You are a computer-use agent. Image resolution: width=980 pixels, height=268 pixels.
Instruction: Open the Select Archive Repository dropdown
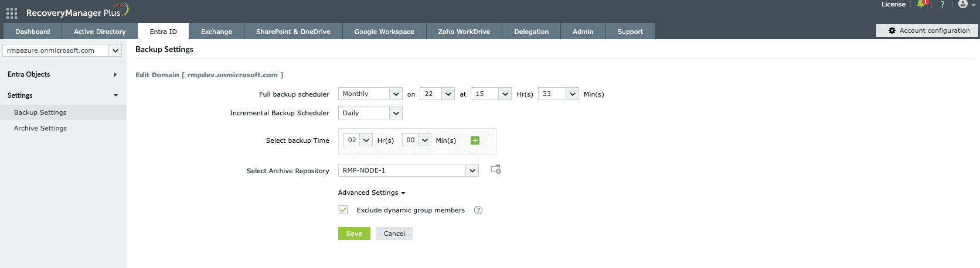tap(408, 170)
